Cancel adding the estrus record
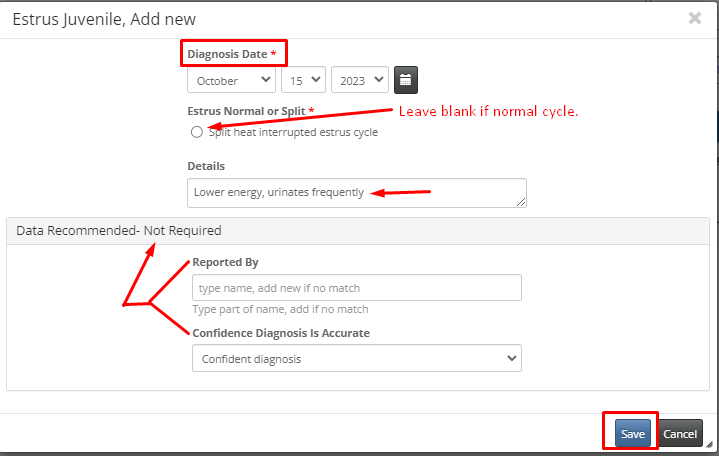This screenshot has width=719, height=456. coord(680,433)
